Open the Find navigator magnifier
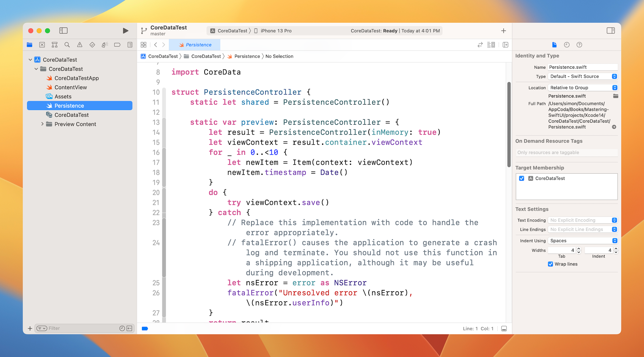644x357 pixels. click(67, 45)
